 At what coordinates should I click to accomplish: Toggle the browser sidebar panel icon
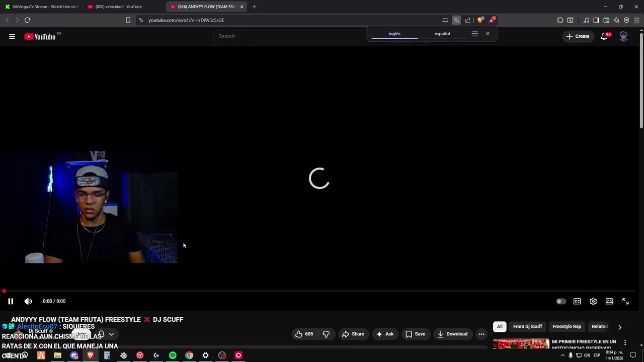[x=596, y=20]
